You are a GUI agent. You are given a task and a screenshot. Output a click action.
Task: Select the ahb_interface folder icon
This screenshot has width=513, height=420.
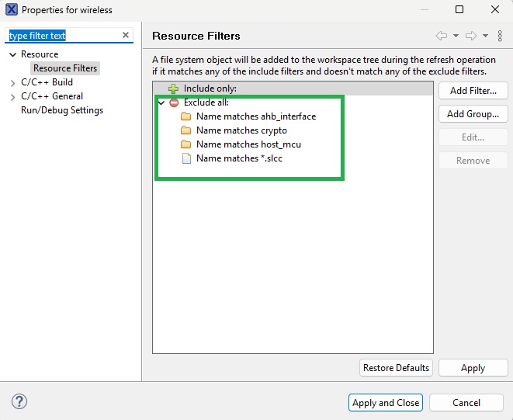point(185,116)
